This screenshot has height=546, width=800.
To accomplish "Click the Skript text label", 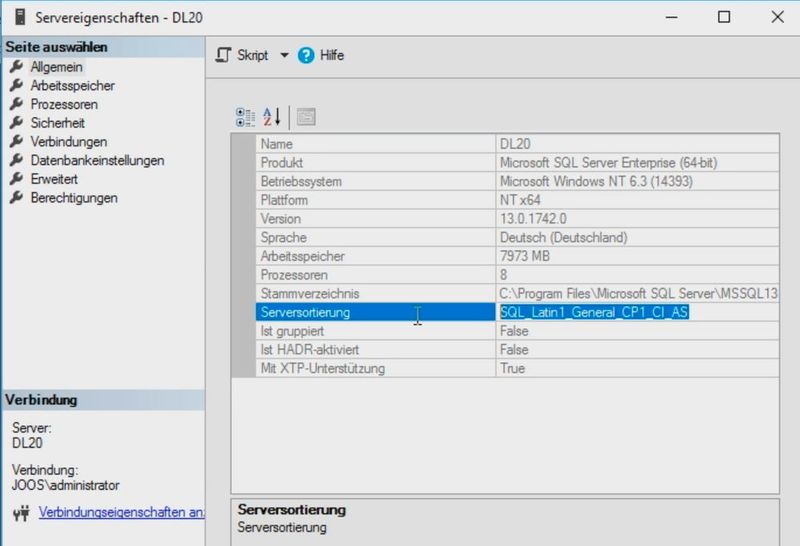I will [252, 55].
